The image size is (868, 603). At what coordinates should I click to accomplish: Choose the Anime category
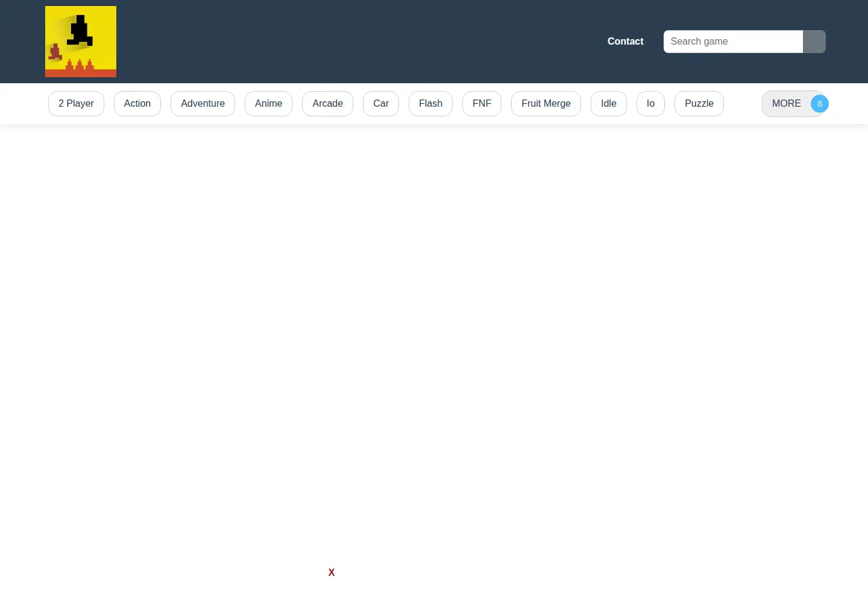click(x=268, y=104)
